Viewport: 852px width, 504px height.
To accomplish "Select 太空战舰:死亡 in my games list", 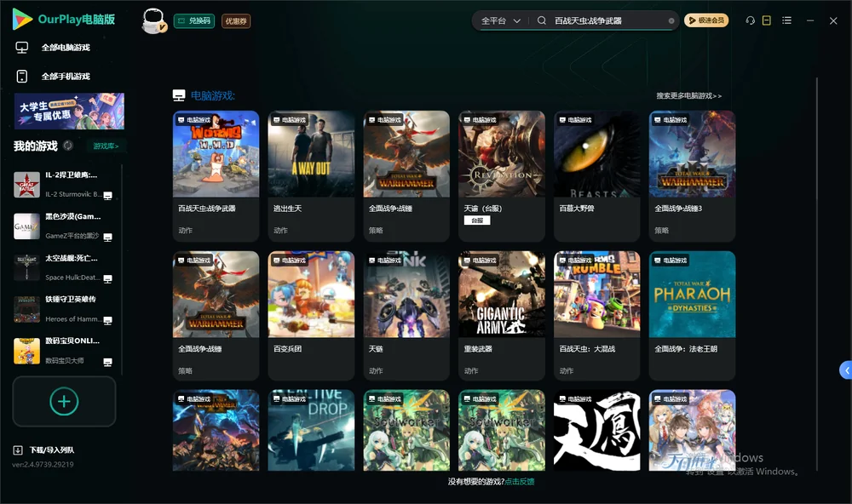I will [63, 268].
